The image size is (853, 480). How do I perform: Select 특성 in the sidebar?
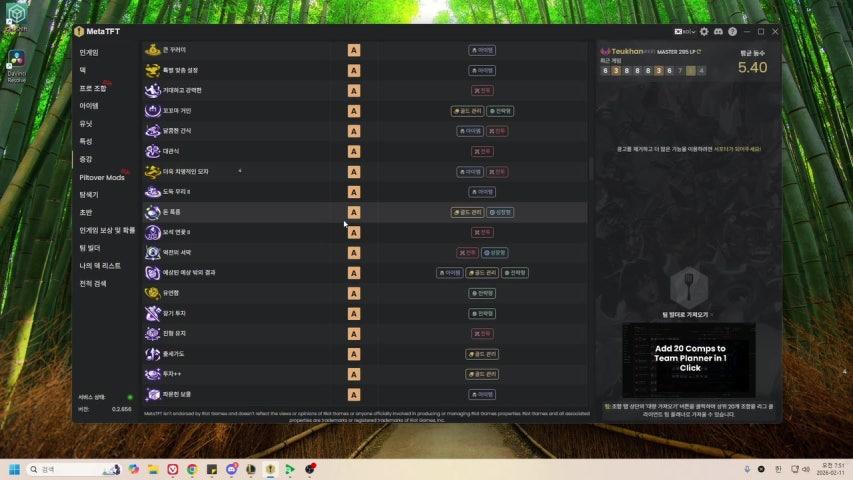86,141
